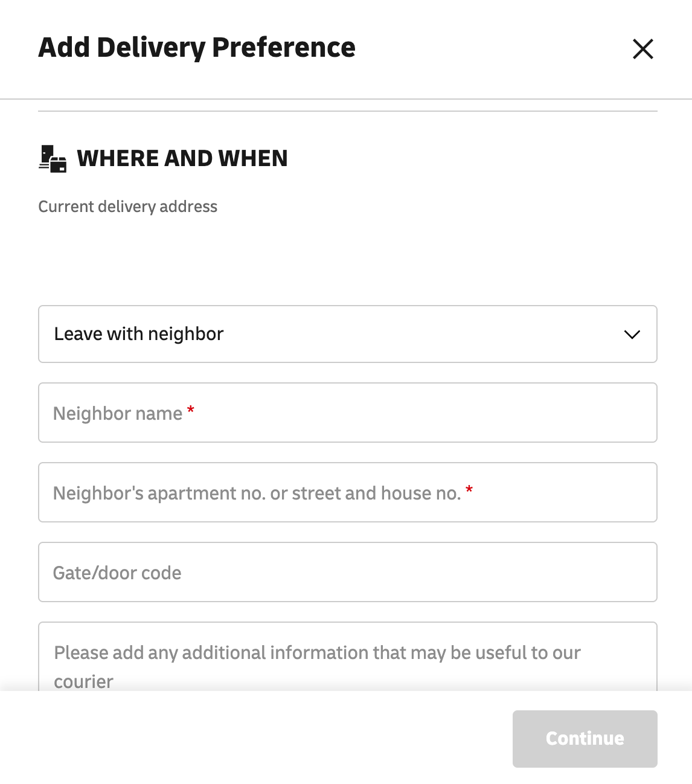Click the Leave with neighbor selected option text
Screen dimensions: 692x784
(x=139, y=334)
